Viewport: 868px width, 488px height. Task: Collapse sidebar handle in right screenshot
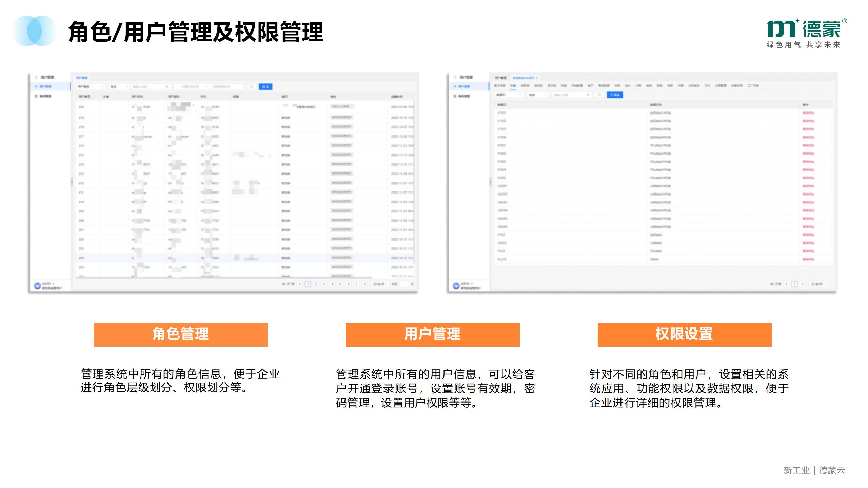[x=490, y=182]
